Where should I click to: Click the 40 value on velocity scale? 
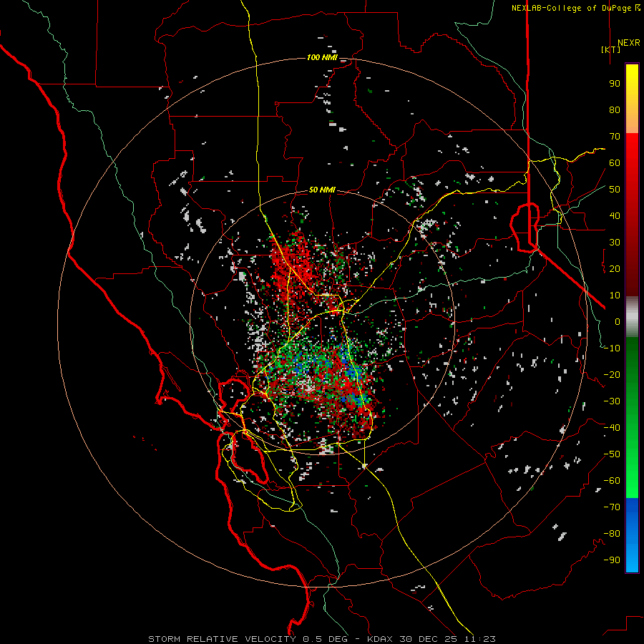click(615, 215)
